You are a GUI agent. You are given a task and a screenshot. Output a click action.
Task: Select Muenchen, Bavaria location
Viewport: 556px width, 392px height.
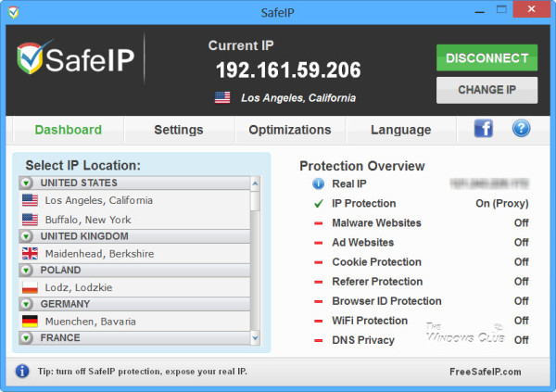click(x=134, y=322)
